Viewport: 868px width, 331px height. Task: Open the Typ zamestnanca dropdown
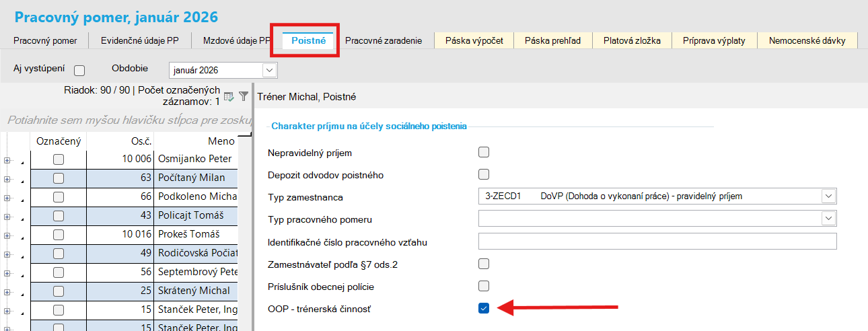(x=827, y=196)
